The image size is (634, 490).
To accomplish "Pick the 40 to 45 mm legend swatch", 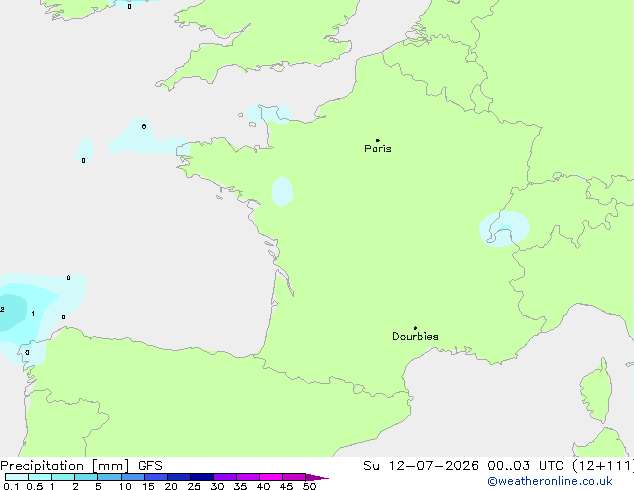I will click(271, 477).
